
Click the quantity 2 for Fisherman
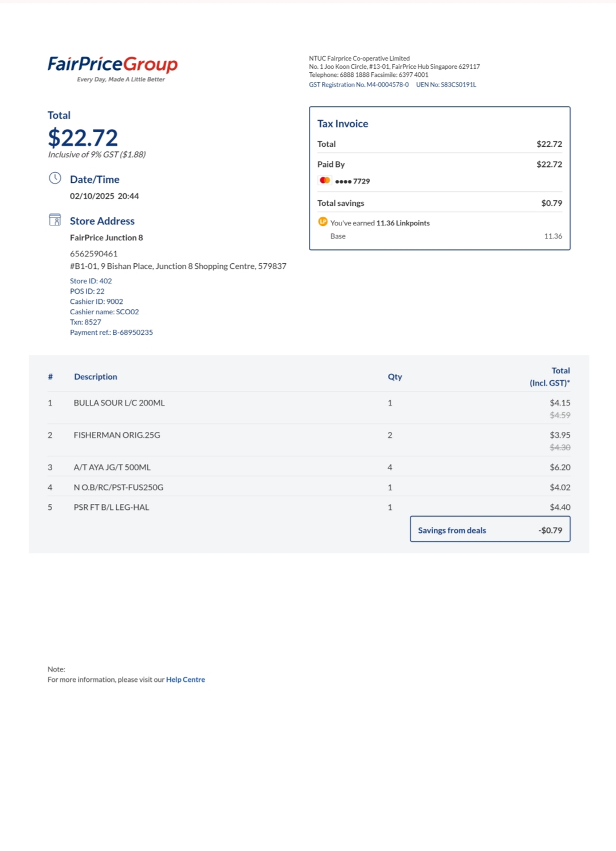point(390,435)
